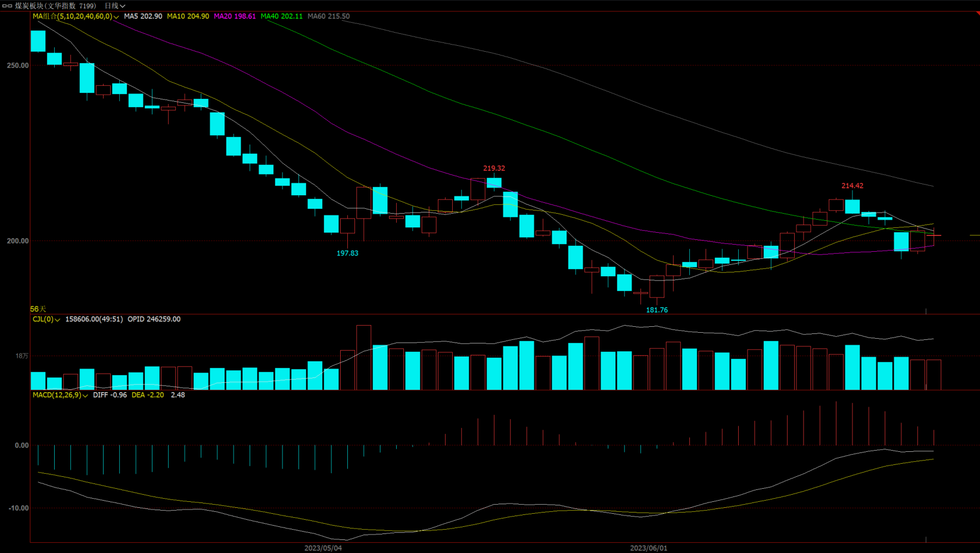This screenshot has height=553, width=980.
Task: Click the DEA -2.20 value
Action: coord(148,395)
